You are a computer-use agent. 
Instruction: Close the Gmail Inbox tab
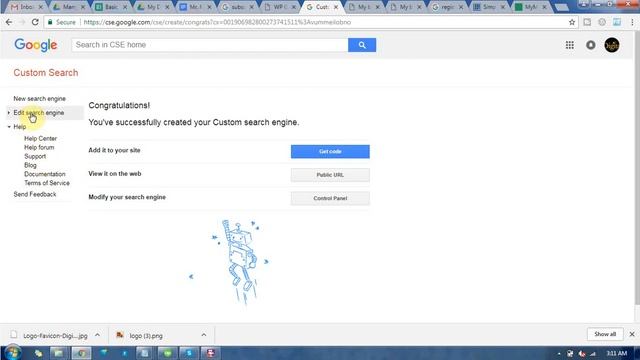tap(40, 7)
